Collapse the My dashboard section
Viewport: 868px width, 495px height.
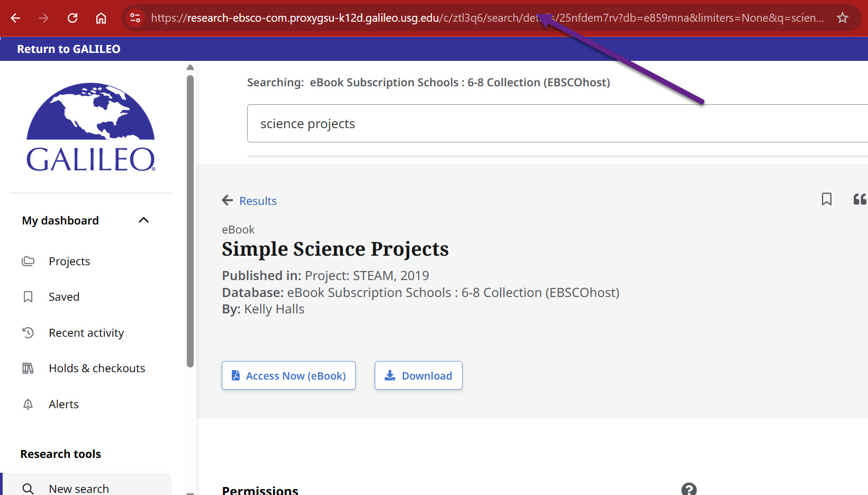(x=143, y=220)
